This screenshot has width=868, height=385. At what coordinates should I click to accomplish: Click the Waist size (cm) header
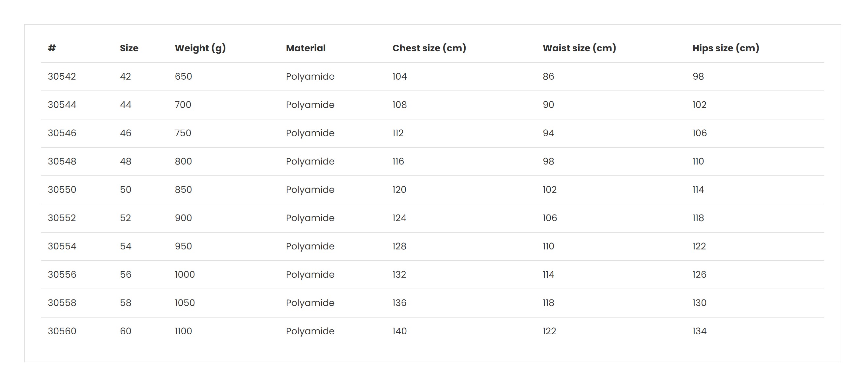click(579, 48)
